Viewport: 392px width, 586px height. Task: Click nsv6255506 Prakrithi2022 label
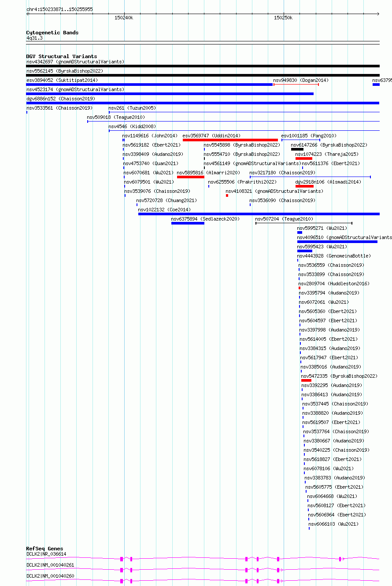242,182
